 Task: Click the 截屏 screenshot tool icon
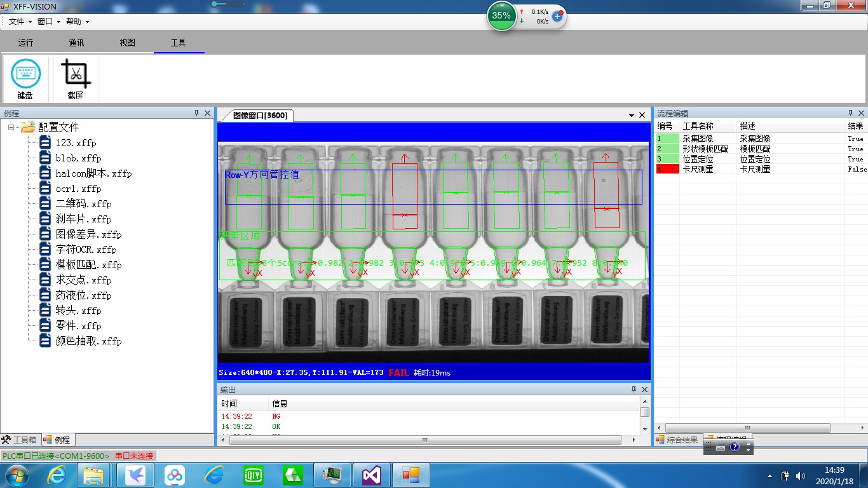pyautogui.click(x=76, y=74)
